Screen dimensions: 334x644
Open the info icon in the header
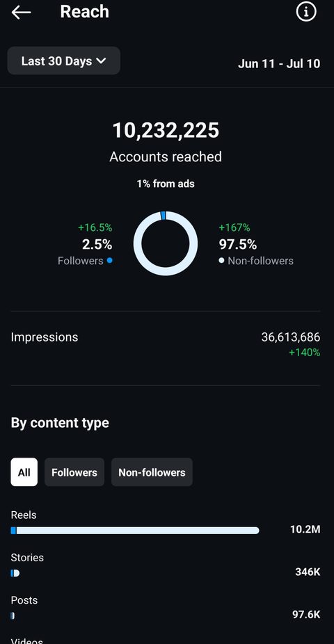coord(306,12)
